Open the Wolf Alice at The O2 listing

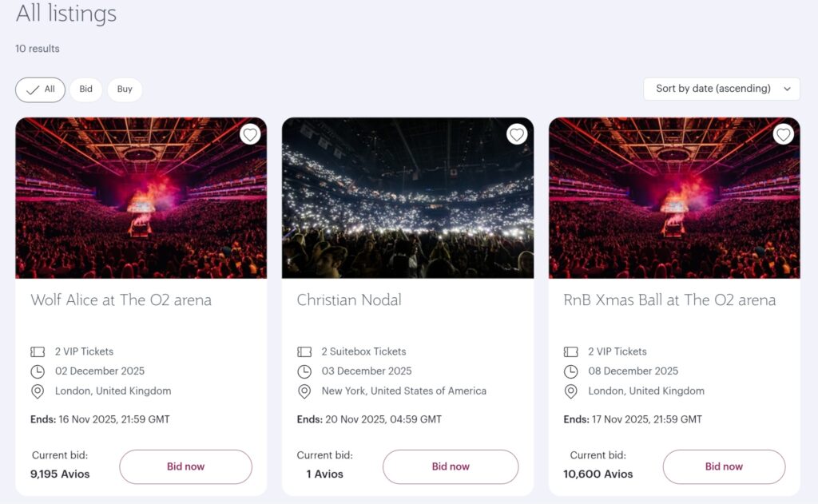(x=120, y=300)
